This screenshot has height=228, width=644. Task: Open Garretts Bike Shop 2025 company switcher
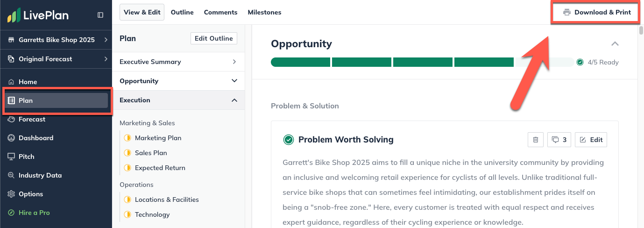point(56,40)
